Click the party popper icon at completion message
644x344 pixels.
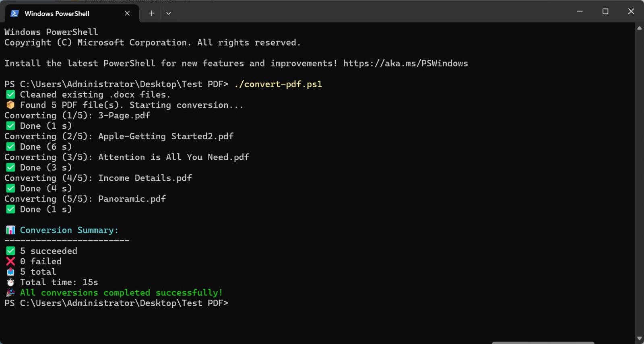pyautogui.click(x=10, y=293)
